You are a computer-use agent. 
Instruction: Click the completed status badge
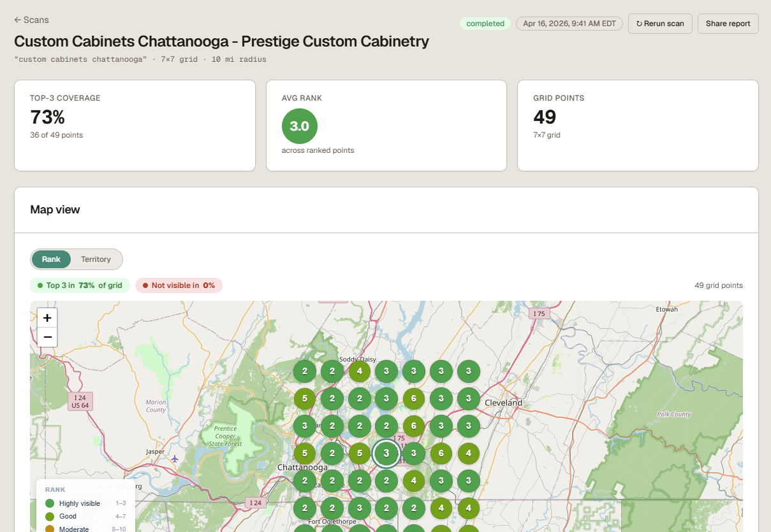tap(485, 24)
